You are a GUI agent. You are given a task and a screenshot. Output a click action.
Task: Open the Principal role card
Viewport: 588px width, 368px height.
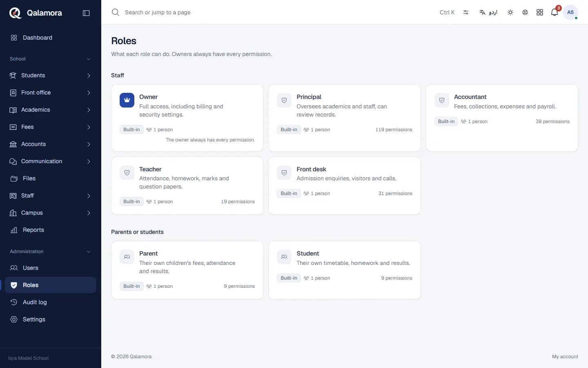click(x=345, y=118)
